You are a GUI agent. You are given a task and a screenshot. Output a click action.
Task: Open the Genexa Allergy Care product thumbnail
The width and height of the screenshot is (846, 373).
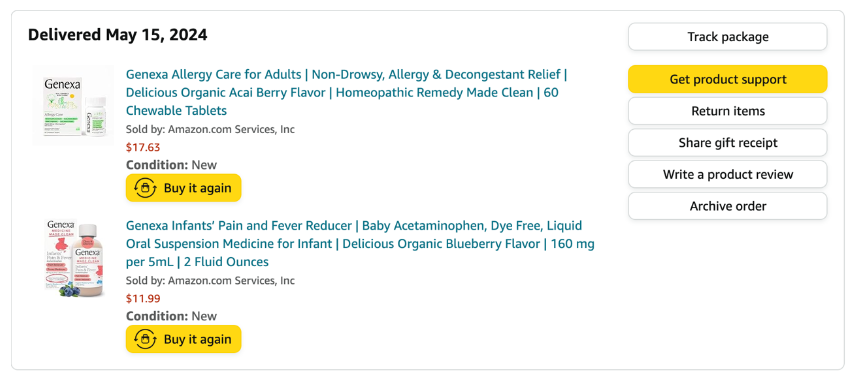pyautogui.click(x=73, y=105)
